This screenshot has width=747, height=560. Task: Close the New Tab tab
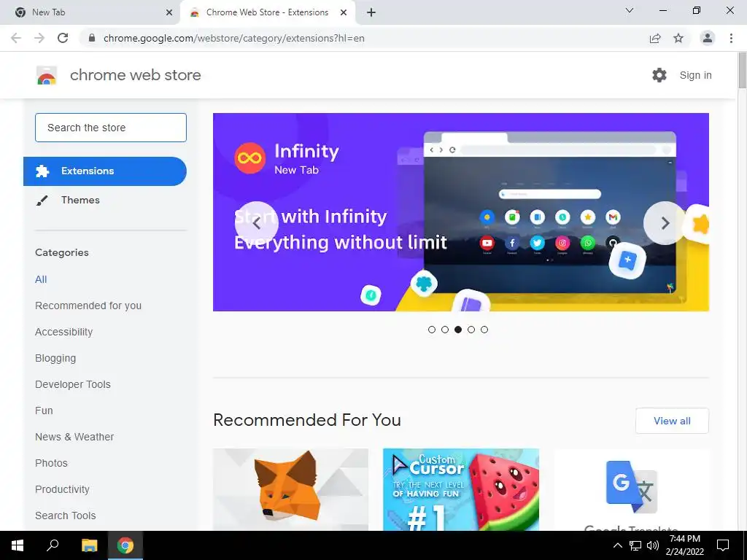point(169,12)
